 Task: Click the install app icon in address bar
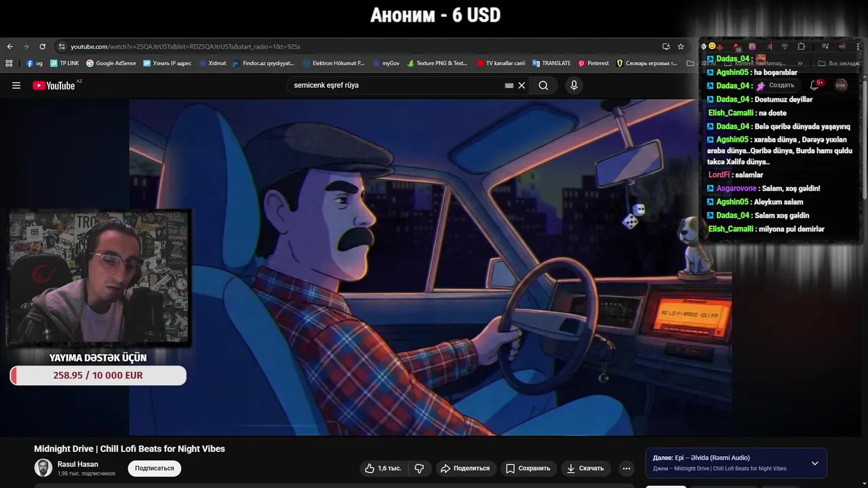[666, 47]
